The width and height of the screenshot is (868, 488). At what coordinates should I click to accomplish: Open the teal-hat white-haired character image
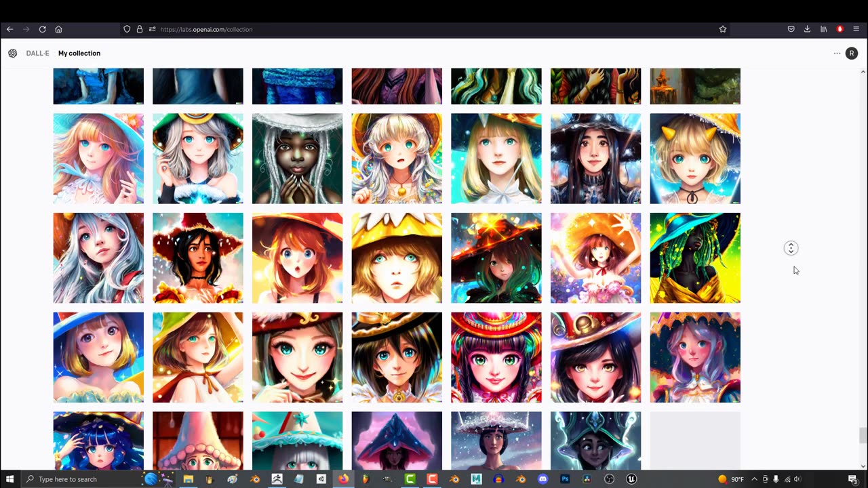click(297, 441)
